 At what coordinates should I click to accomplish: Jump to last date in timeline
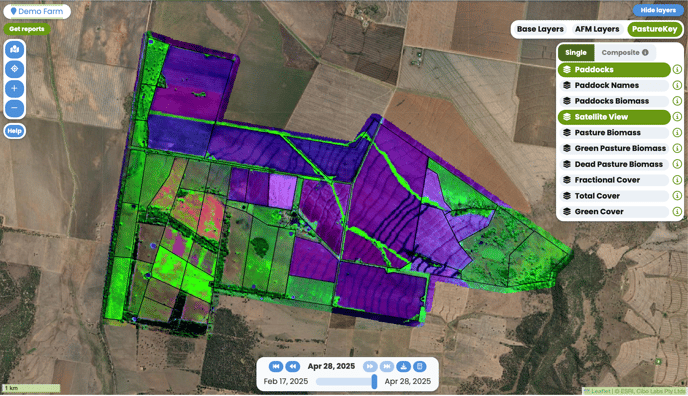tap(387, 366)
